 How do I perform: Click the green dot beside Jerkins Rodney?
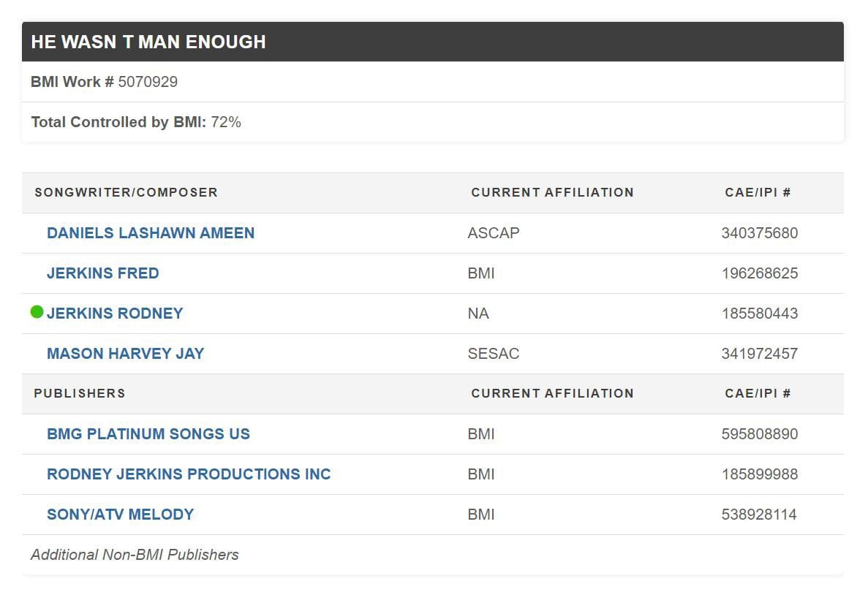37,313
